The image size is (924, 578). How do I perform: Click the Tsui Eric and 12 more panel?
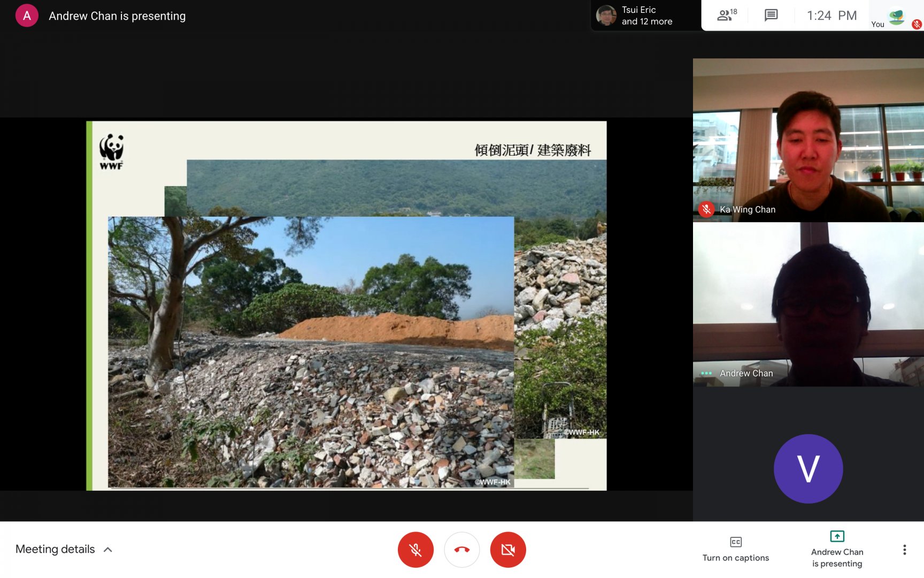coord(645,16)
